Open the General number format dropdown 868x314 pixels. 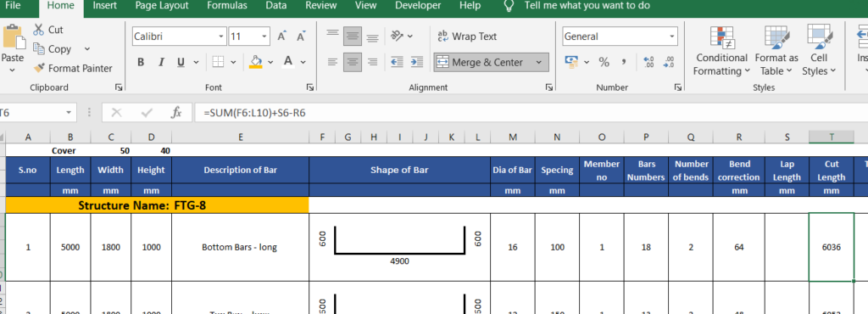click(x=672, y=36)
